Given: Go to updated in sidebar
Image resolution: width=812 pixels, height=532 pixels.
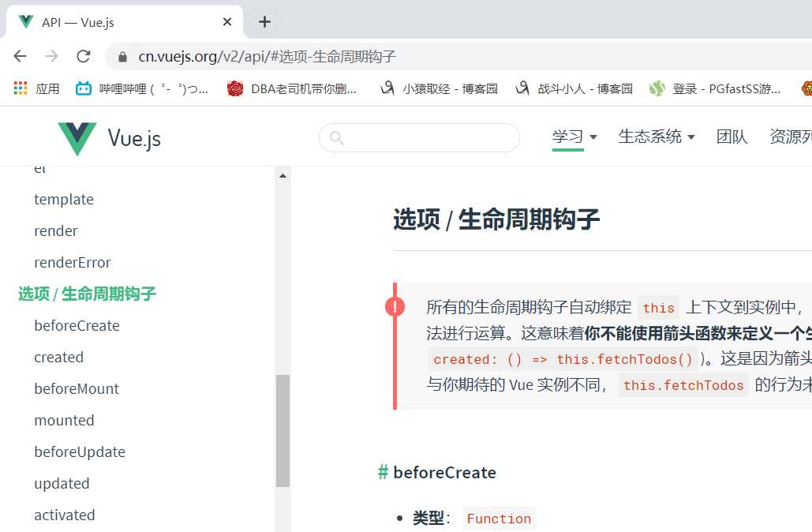Looking at the screenshot, I should pos(62,484).
